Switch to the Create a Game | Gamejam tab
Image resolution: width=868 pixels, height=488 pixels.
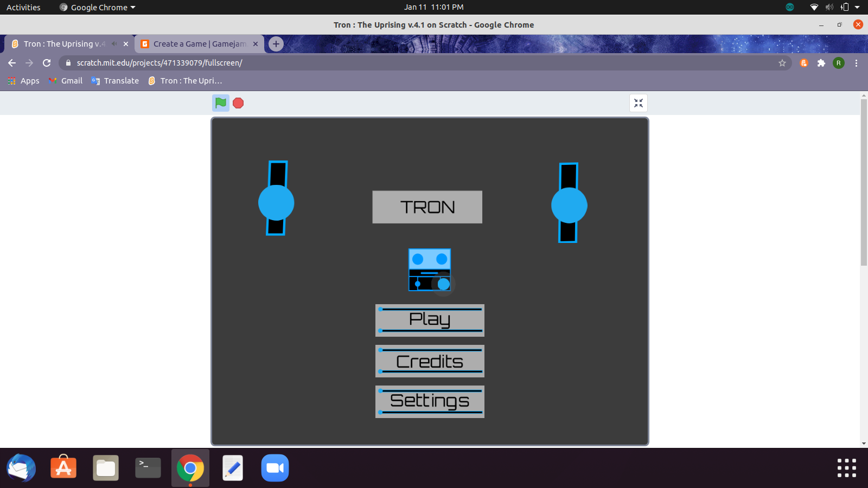199,44
